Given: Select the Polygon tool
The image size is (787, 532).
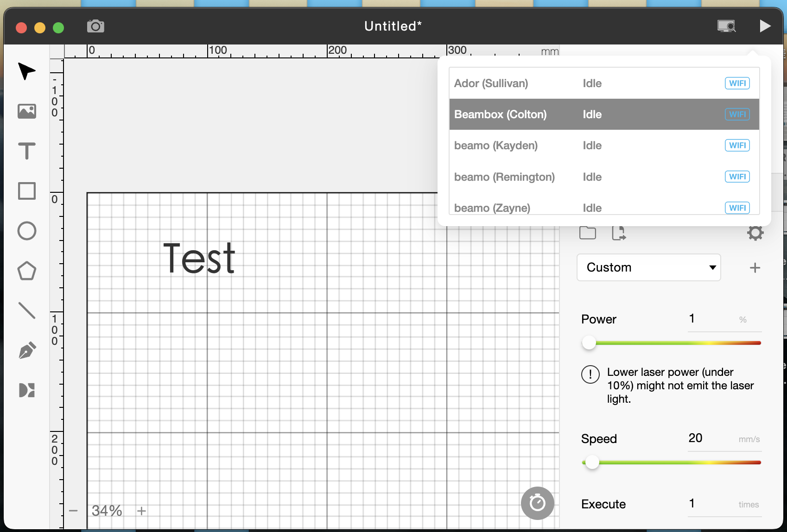Looking at the screenshot, I should click(x=26, y=271).
